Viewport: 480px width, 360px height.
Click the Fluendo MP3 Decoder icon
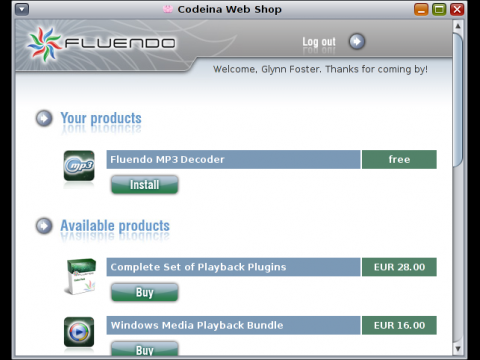pos(79,166)
